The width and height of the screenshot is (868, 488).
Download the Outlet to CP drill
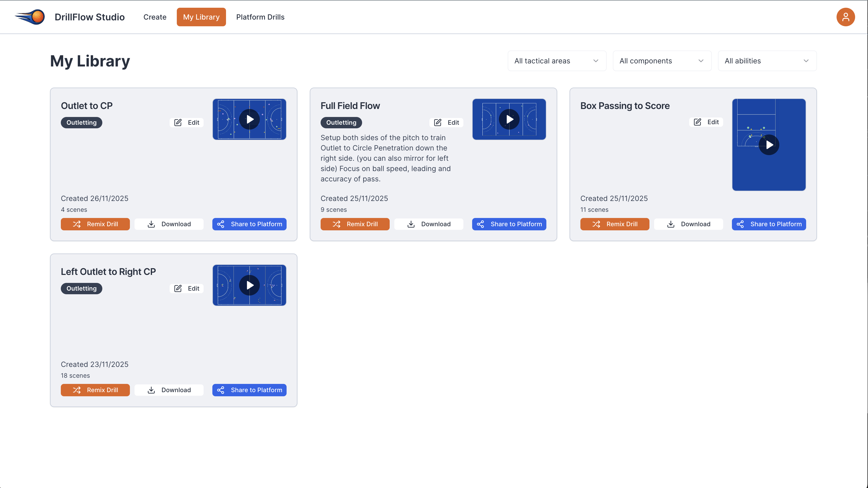click(x=169, y=224)
